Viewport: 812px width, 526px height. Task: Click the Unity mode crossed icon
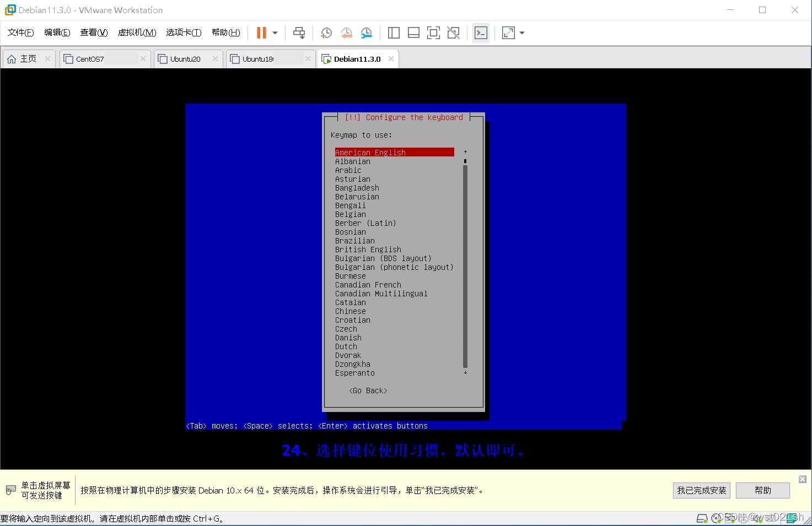(x=454, y=33)
